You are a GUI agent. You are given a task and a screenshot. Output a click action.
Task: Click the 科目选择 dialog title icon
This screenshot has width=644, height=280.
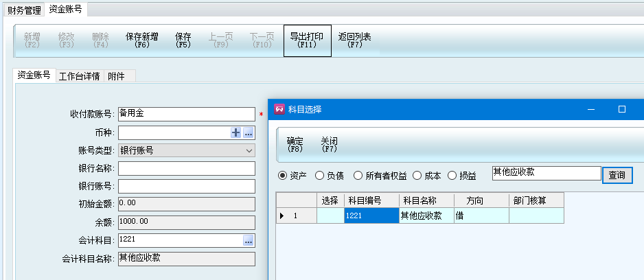coord(279,109)
